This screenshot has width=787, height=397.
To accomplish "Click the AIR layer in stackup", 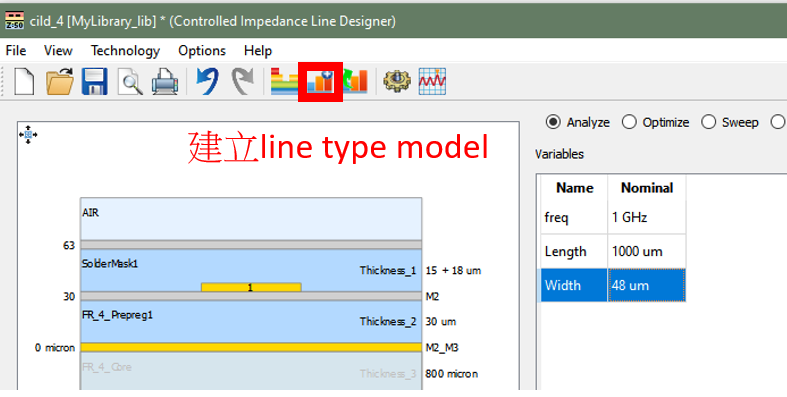I will 251,219.
